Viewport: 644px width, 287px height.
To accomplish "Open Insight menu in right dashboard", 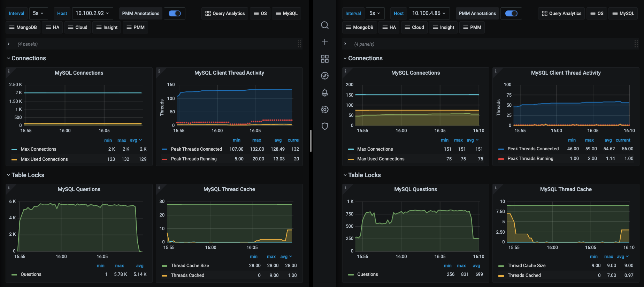I will point(443,27).
